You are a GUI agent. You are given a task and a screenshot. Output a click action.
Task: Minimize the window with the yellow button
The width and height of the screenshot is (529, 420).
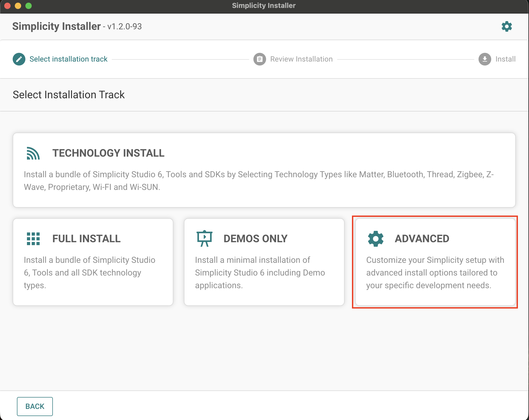click(x=18, y=6)
